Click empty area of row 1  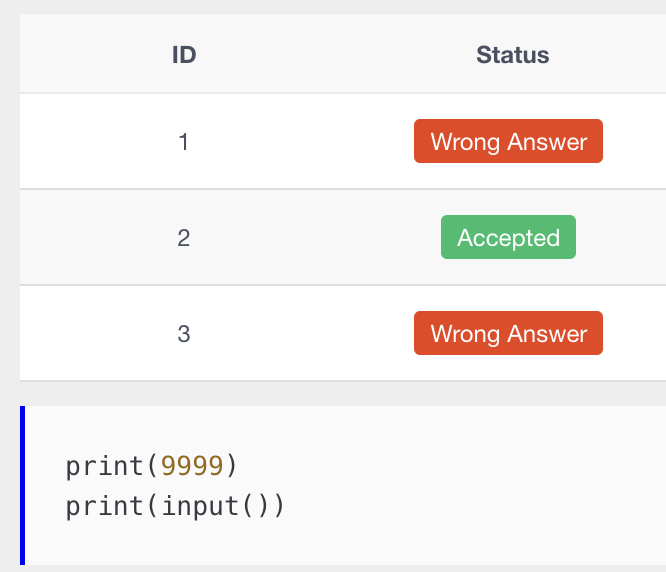point(297,141)
